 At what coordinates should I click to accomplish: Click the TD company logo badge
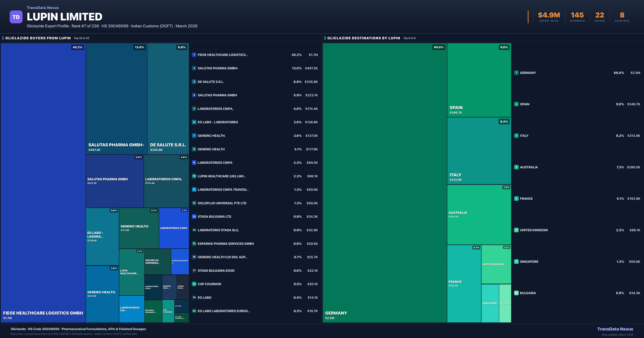click(16, 16)
